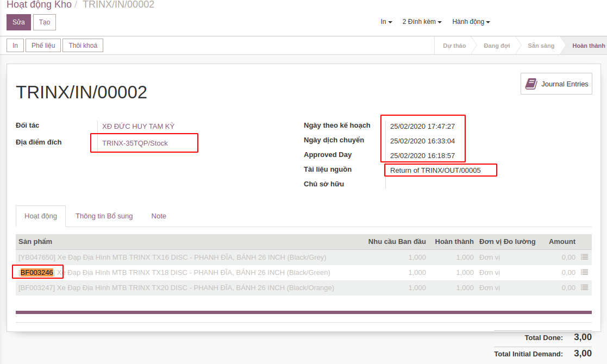Click the In button below Sửa

point(15,45)
